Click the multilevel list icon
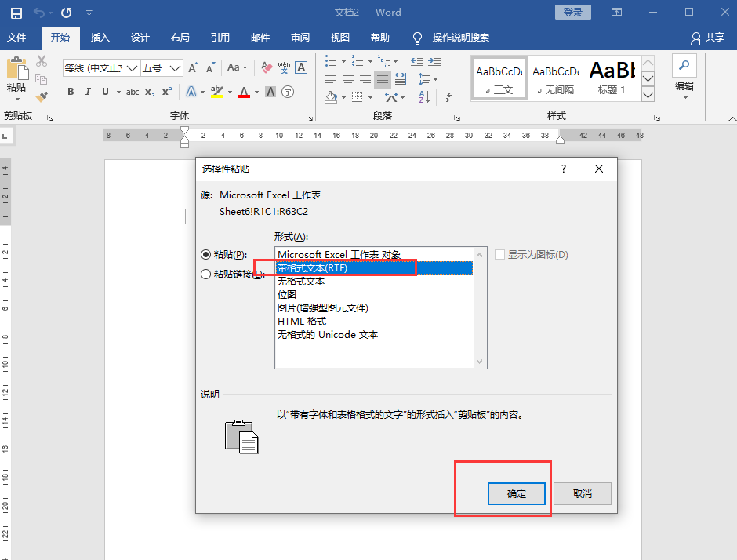 384,60
